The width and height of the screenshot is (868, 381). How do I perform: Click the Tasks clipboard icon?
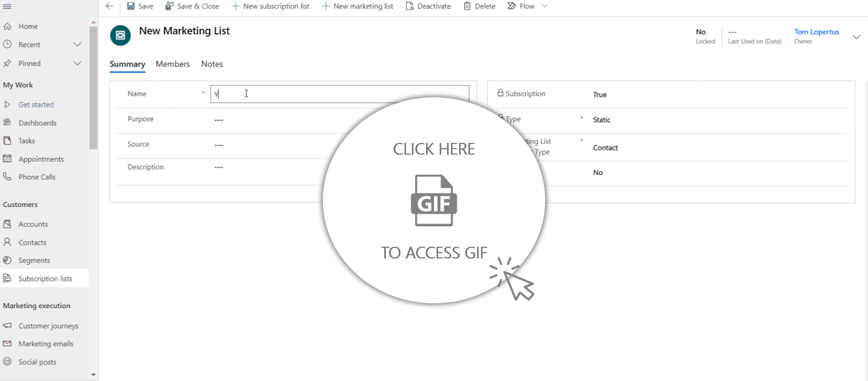click(7, 141)
